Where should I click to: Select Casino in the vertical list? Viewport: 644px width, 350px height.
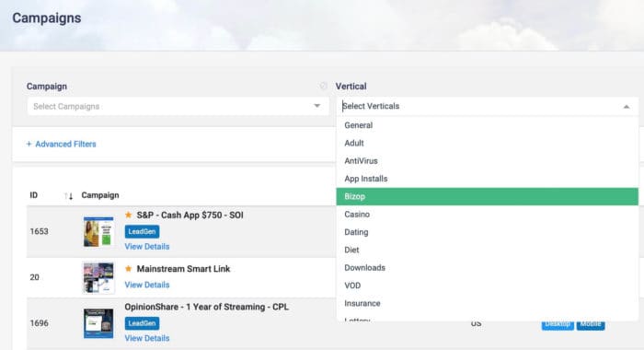tap(487, 215)
